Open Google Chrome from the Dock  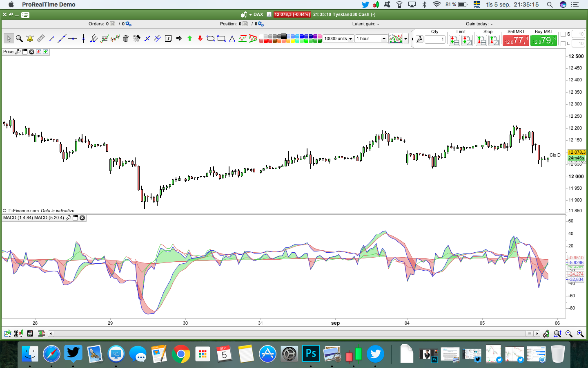click(x=181, y=354)
